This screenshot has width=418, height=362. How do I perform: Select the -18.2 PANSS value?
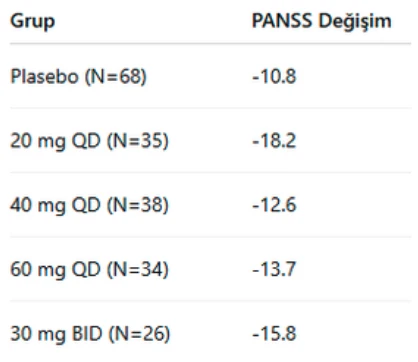[274, 141]
